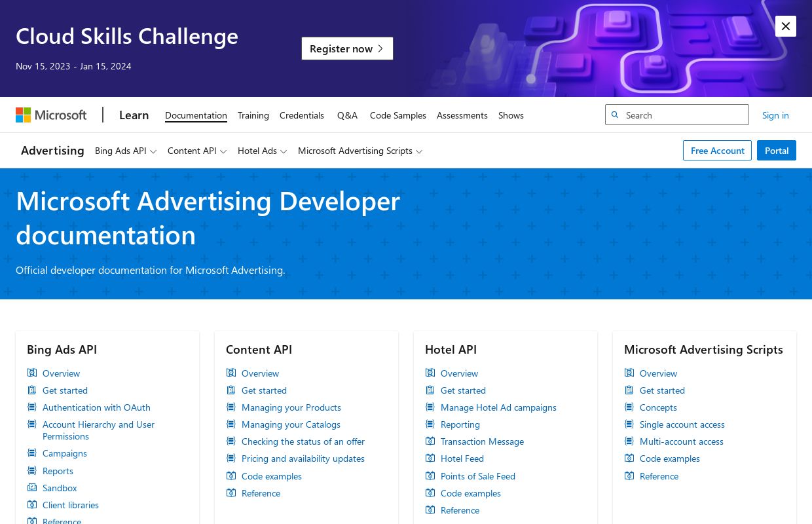
Task: Click icon beside Bing Ads API Overview
Action: point(32,373)
